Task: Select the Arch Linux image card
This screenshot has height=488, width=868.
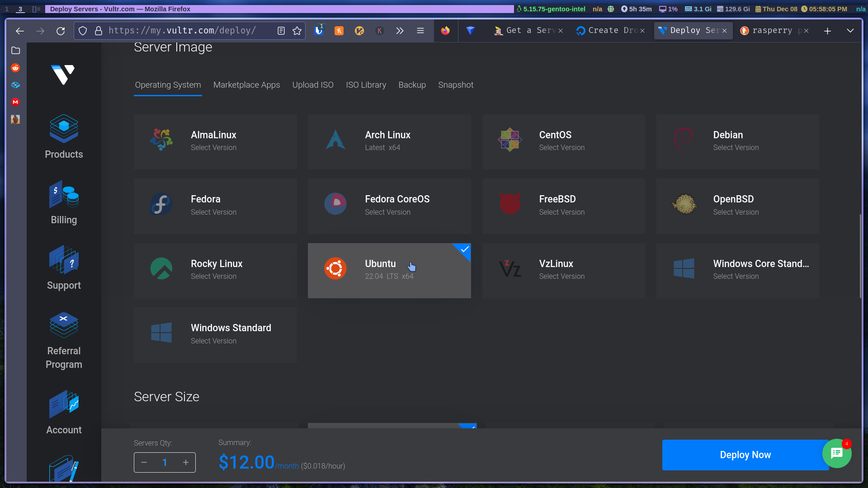Action: tap(389, 142)
